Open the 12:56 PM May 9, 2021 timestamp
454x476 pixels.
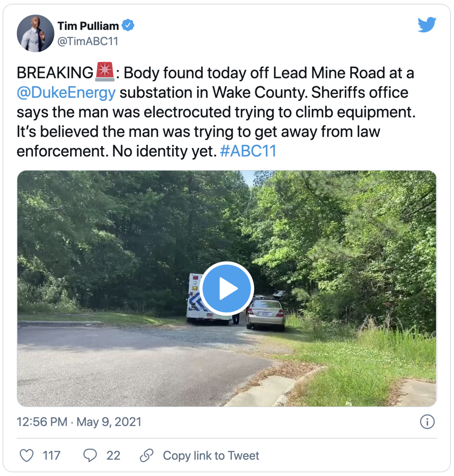pyautogui.click(x=79, y=422)
